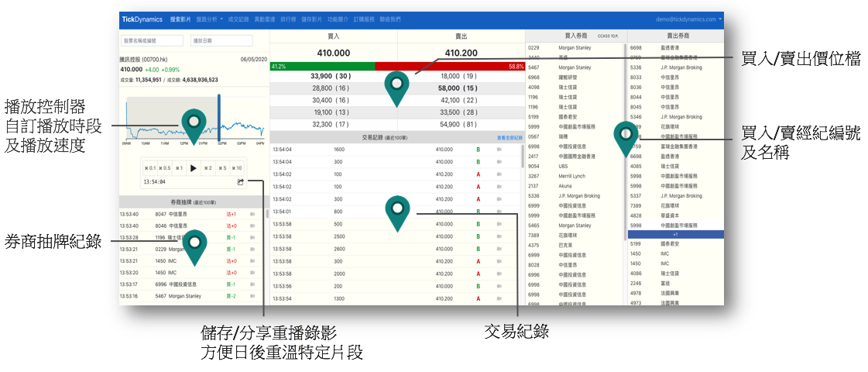
Task: Click the share replay icon beside 13:54:04
Action: (x=241, y=182)
